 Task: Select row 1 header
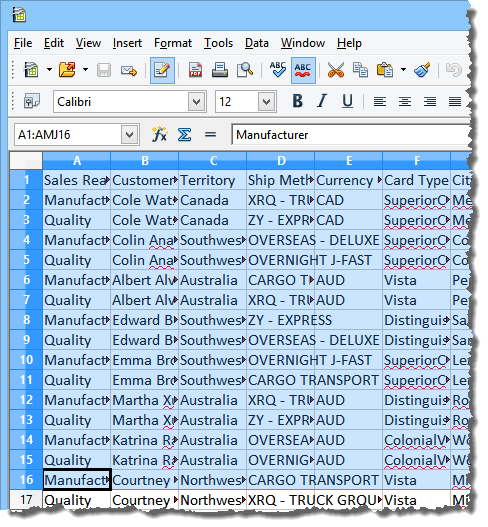coord(26,180)
